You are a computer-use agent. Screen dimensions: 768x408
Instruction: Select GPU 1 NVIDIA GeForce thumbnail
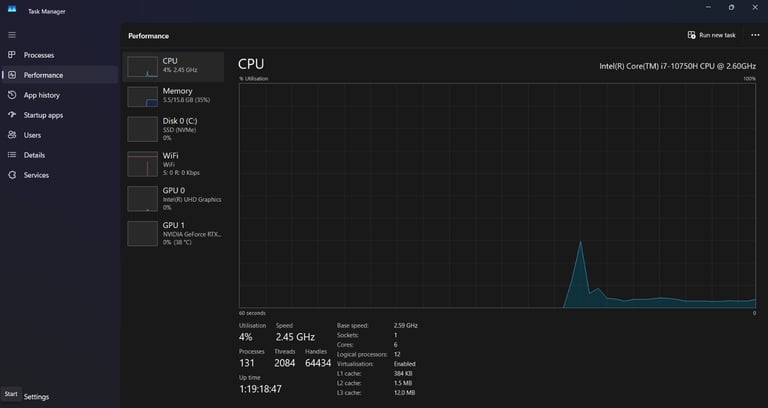tap(143, 234)
